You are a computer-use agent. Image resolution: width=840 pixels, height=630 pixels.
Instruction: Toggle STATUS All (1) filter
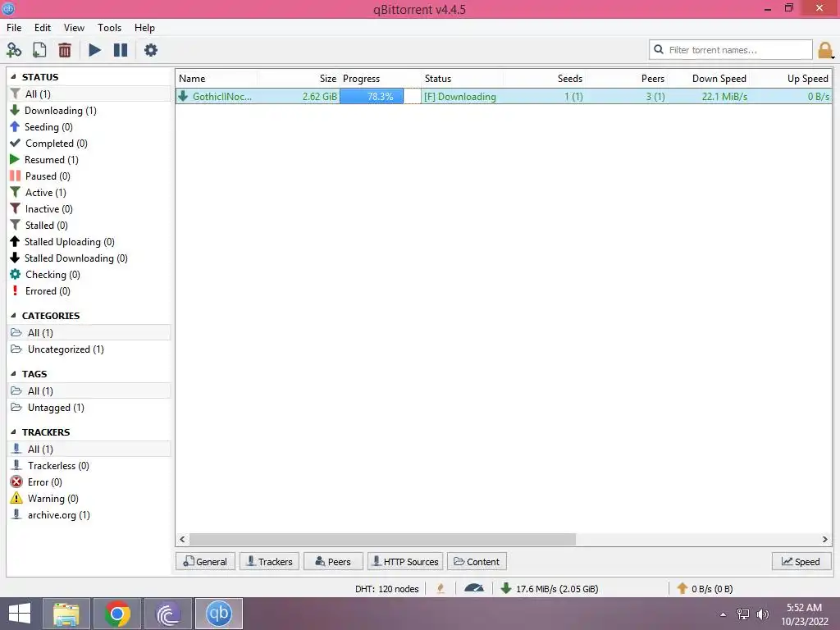89,94
